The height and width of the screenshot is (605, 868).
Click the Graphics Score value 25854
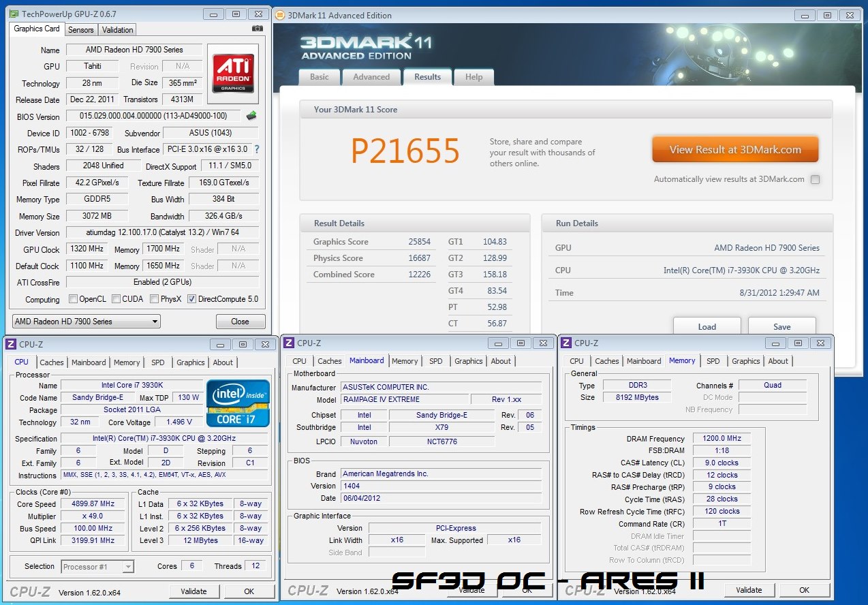click(420, 242)
